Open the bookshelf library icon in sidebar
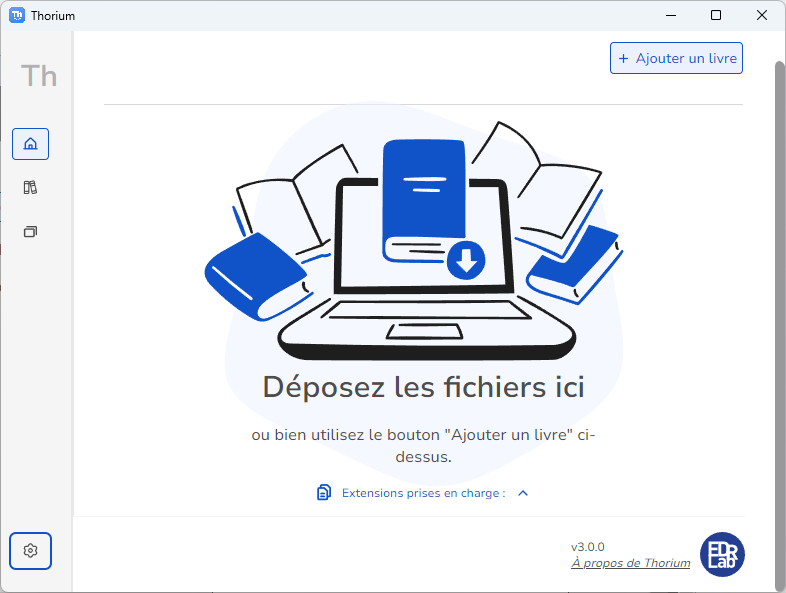 click(x=30, y=187)
